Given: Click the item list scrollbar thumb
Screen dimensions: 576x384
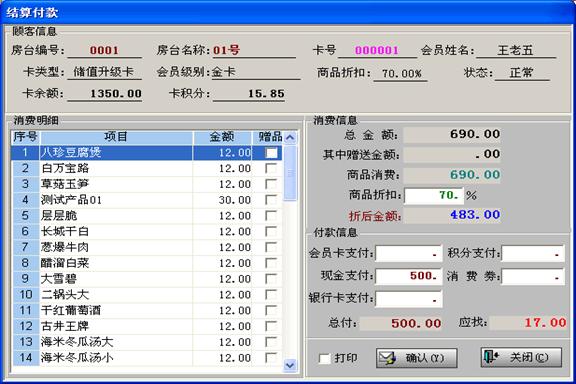Looking at the screenshot, I should (290, 173).
